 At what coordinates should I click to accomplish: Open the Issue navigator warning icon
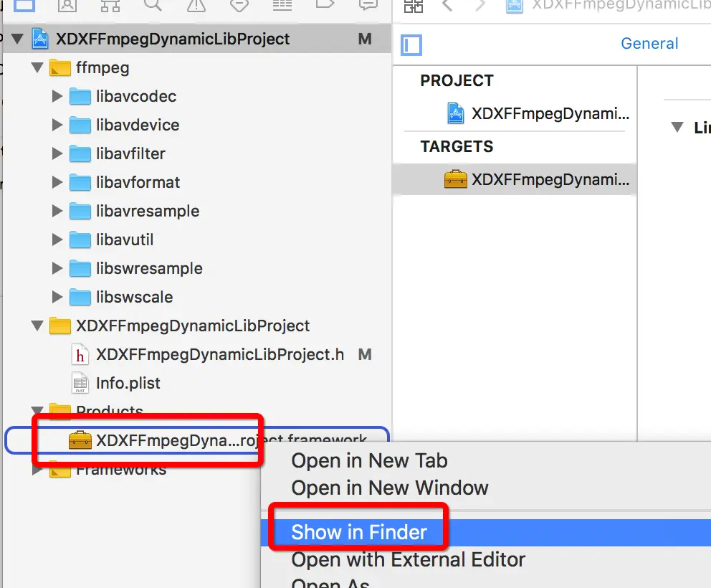tap(196, 6)
